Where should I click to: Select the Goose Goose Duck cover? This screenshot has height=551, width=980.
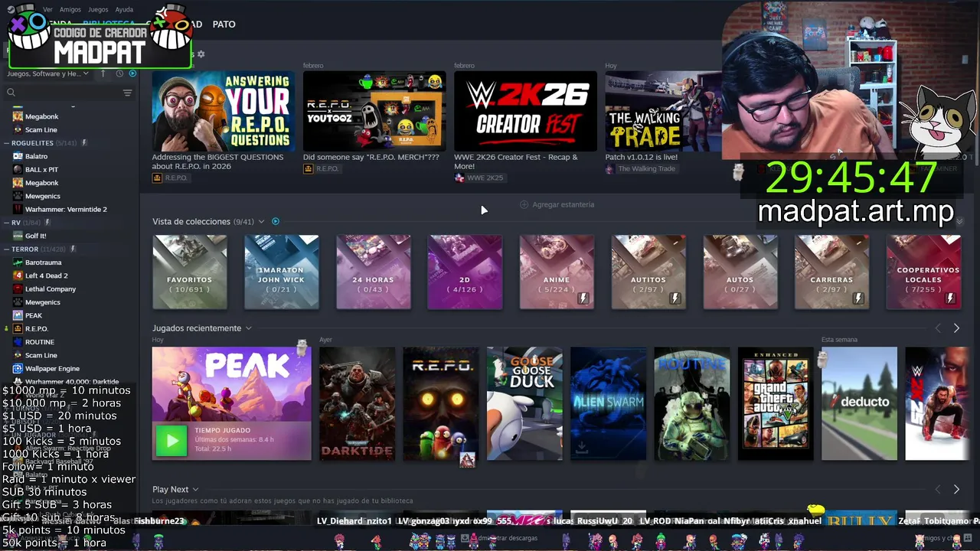524,404
